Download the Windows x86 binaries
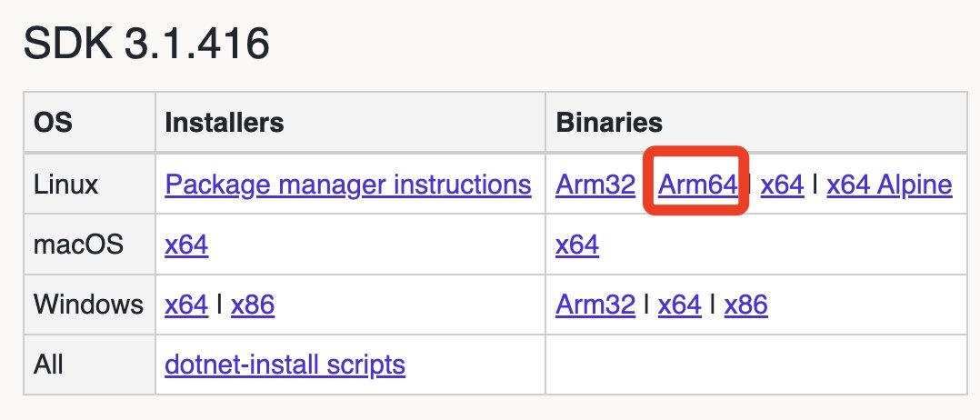This screenshot has width=980, height=420. click(745, 305)
